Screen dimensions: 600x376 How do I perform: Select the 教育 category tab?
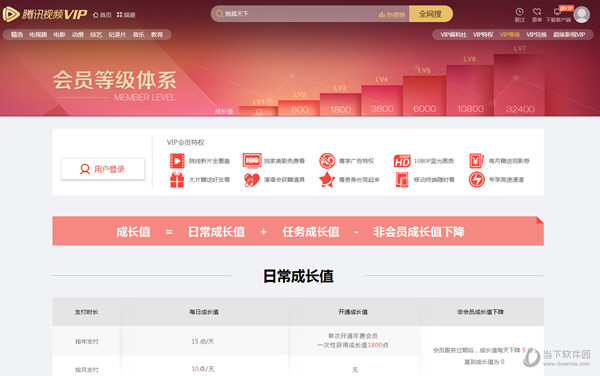pos(157,34)
